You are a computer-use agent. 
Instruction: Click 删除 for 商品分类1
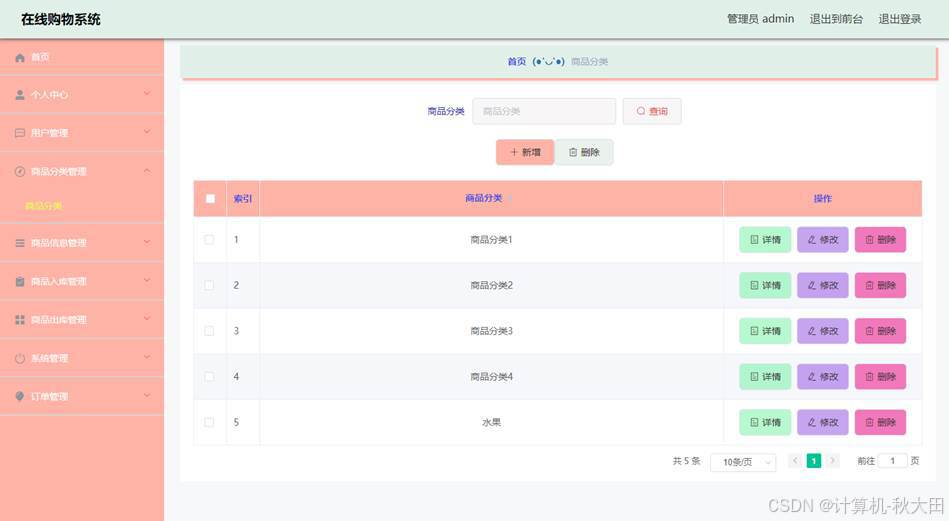point(880,240)
